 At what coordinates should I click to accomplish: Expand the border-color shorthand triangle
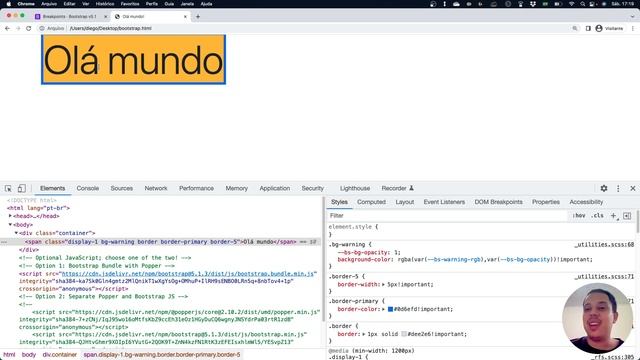click(x=384, y=309)
